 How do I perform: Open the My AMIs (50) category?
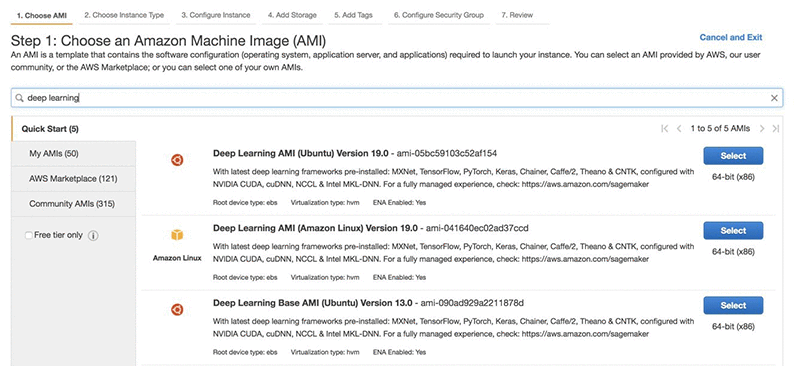point(74,154)
